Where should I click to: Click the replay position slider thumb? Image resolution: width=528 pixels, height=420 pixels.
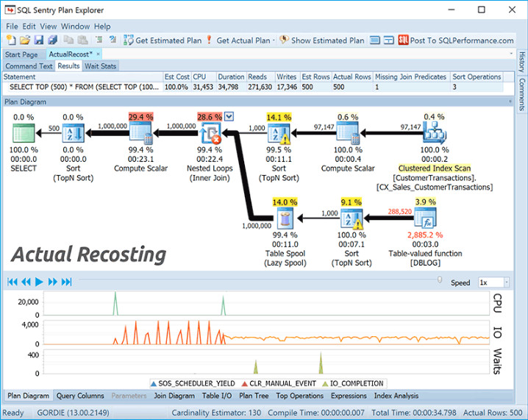(440, 280)
